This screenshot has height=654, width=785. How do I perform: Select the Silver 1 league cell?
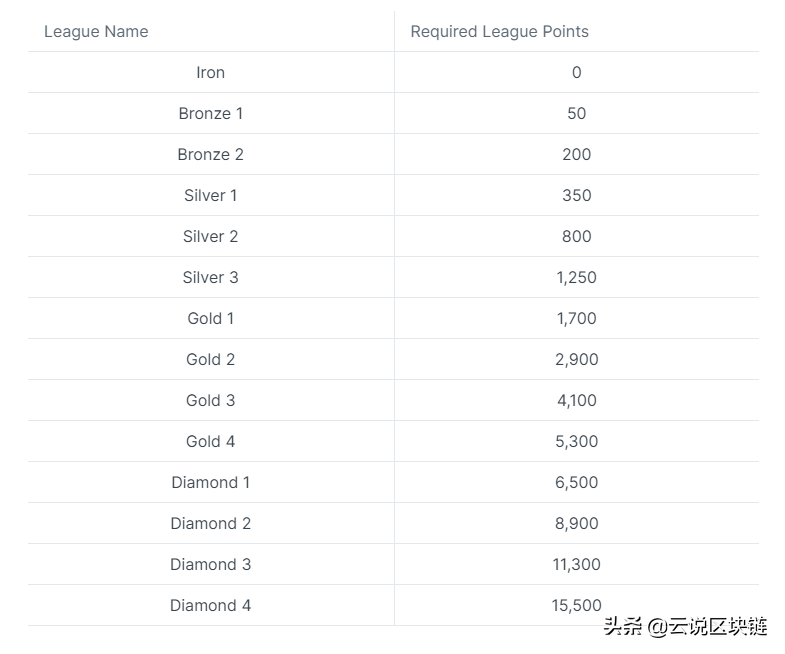pos(210,196)
